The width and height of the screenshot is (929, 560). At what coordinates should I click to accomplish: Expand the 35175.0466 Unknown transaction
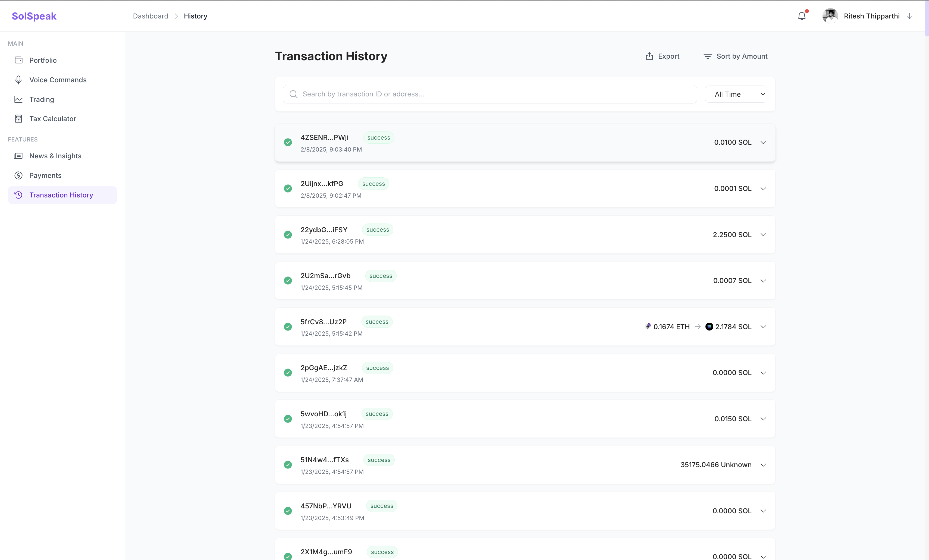(764, 465)
